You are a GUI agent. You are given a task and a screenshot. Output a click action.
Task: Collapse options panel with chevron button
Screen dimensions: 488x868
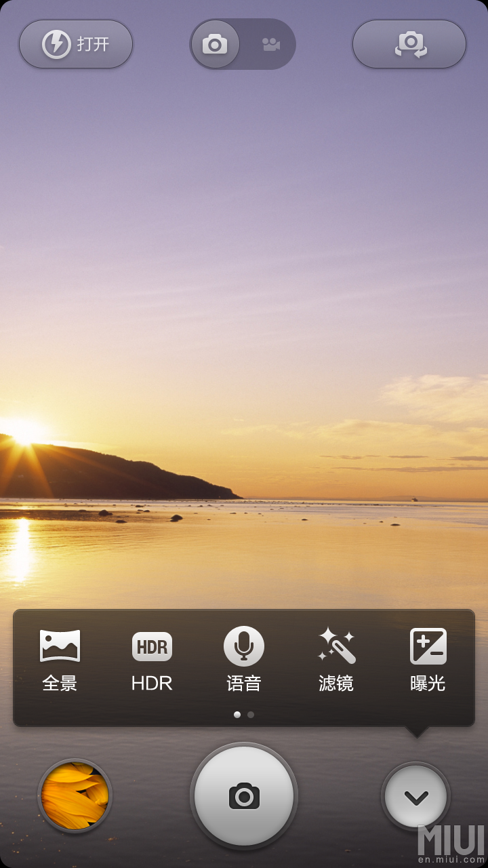pyautogui.click(x=416, y=797)
